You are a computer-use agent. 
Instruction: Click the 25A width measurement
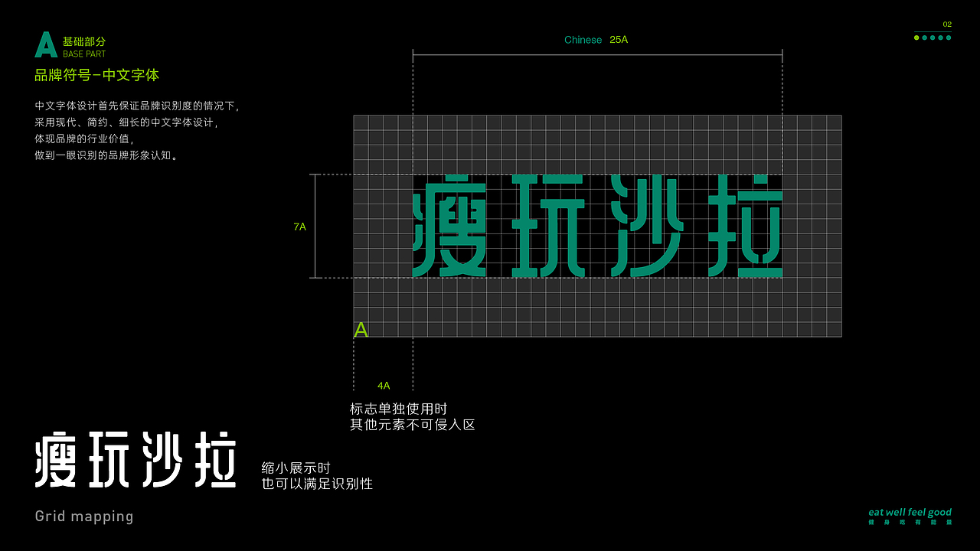pos(619,40)
